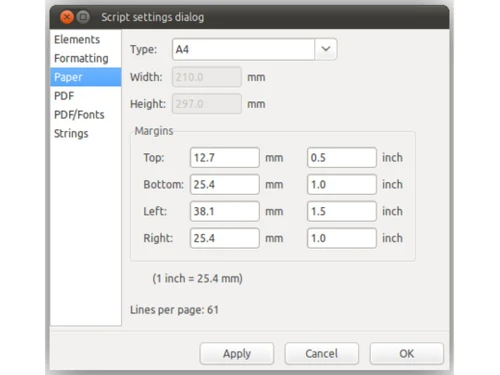Edit the Right margin mm field
The image size is (500, 375).
tap(225, 238)
